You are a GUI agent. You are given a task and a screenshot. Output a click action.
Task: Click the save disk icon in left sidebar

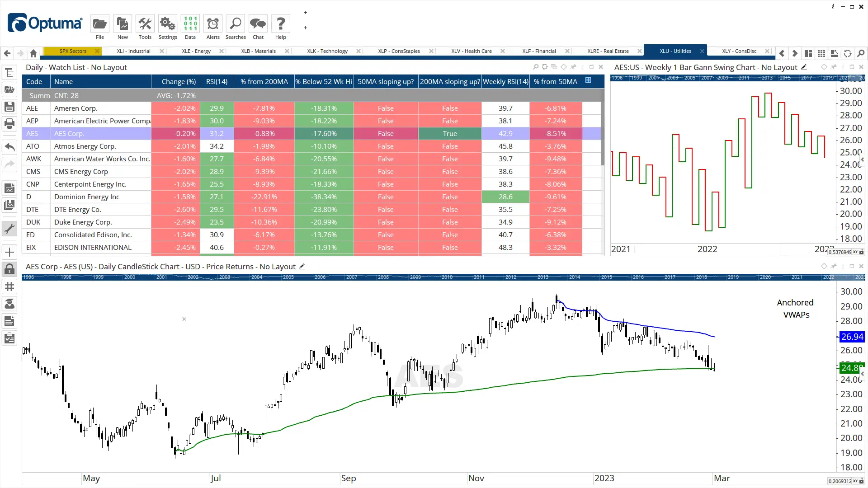pos(9,107)
